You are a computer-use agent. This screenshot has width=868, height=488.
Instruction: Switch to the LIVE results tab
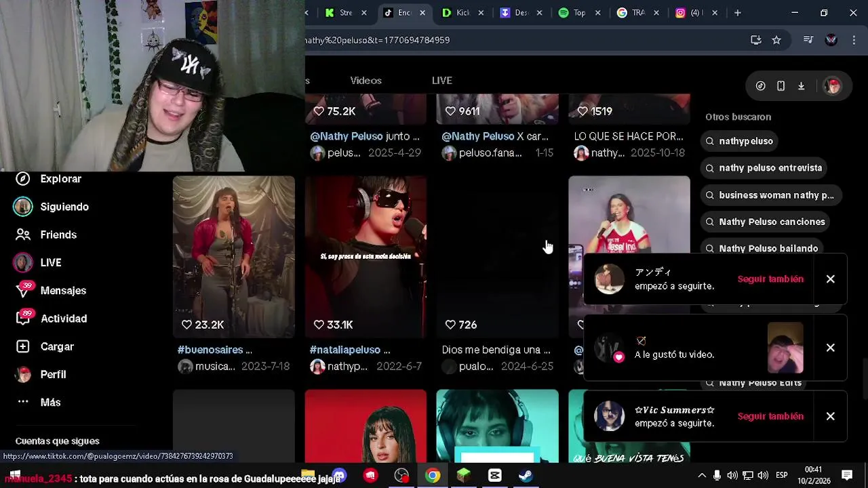pyautogui.click(x=441, y=81)
